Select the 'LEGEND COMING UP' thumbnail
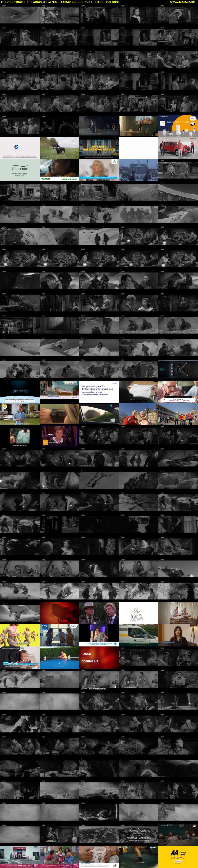This screenshot has width=198, height=868. pyautogui.click(x=99, y=658)
